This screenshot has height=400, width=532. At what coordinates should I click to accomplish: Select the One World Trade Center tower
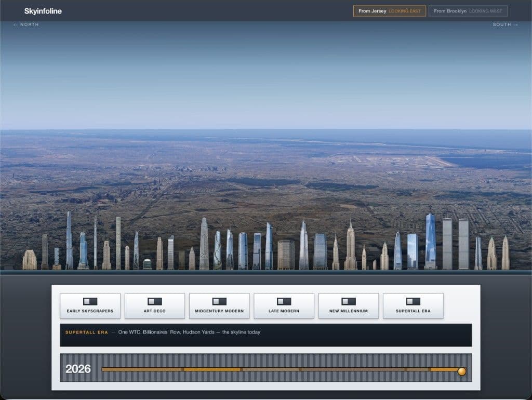(431, 241)
